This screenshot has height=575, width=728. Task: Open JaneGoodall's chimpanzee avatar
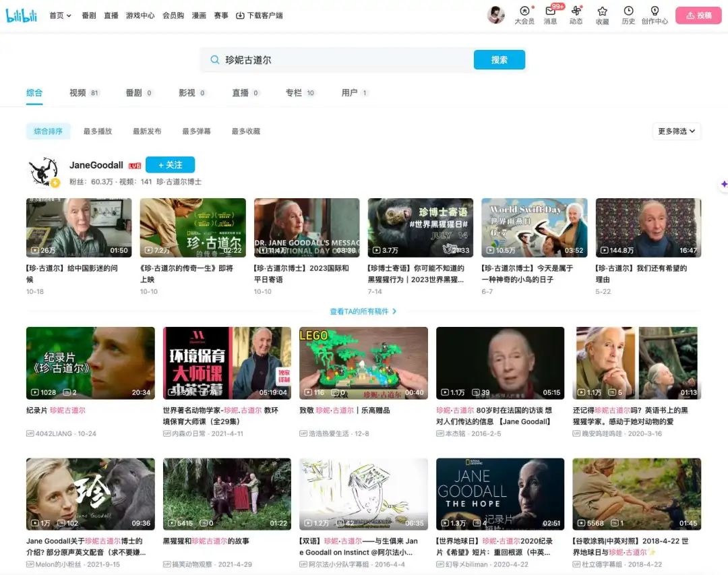pos(44,172)
